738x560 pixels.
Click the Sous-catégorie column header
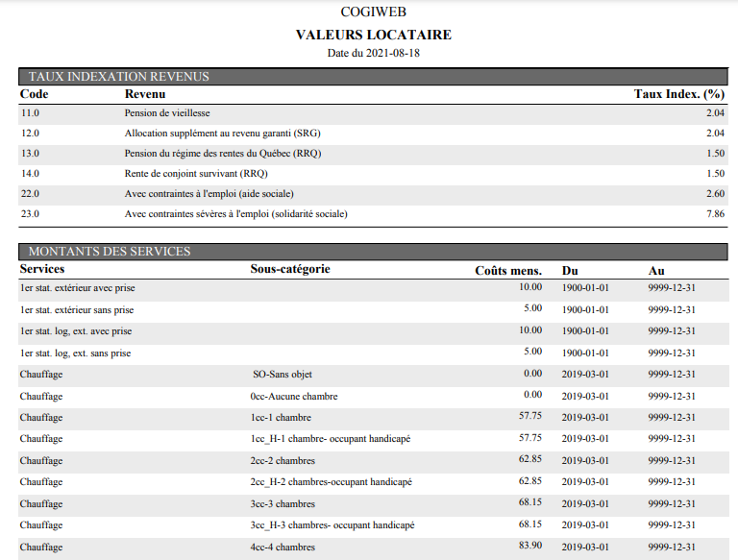coord(289,269)
